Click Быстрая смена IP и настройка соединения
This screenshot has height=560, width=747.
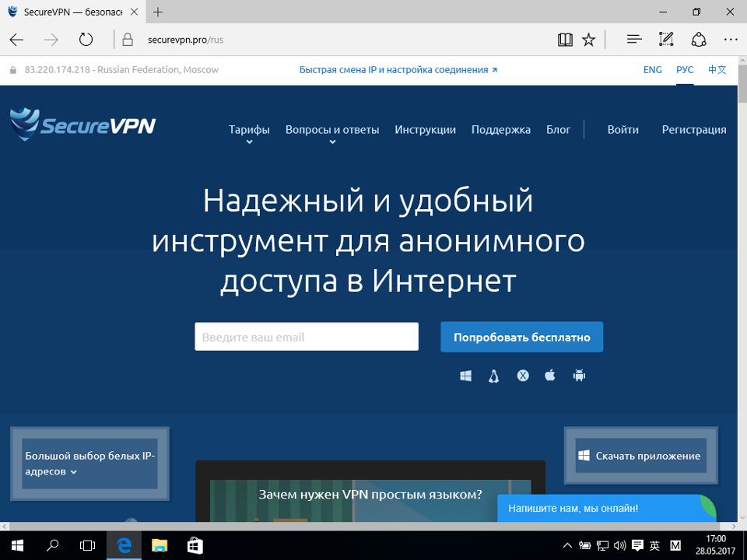pyautogui.click(x=398, y=69)
